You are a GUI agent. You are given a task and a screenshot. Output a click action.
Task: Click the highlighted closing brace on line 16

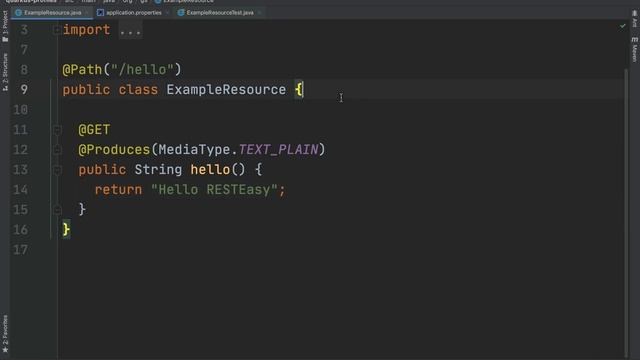(x=66, y=229)
